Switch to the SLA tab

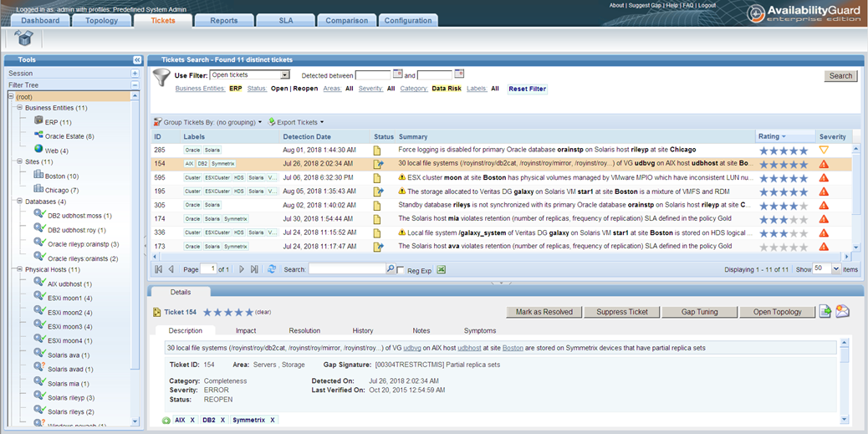click(286, 20)
